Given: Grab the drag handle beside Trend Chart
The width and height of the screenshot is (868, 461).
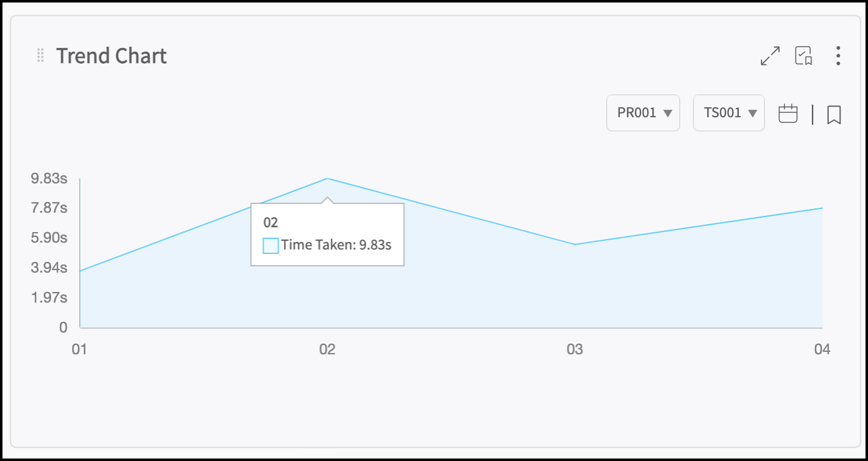Looking at the screenshot, I should (x=41, y=56).
